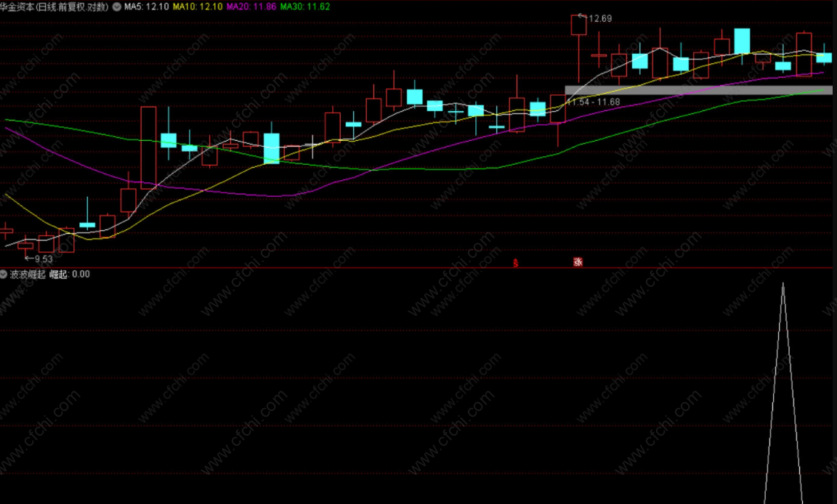This screenshot has height=504, width=837.
Task: Click the white spike signal in 波波崛起 panel
Action: (783, 393)
